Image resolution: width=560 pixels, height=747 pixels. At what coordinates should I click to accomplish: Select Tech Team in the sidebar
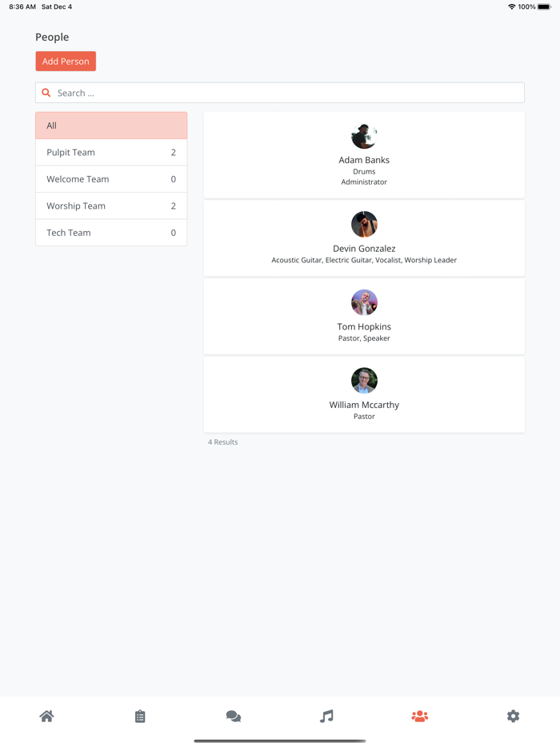click(x=110, y=232)
